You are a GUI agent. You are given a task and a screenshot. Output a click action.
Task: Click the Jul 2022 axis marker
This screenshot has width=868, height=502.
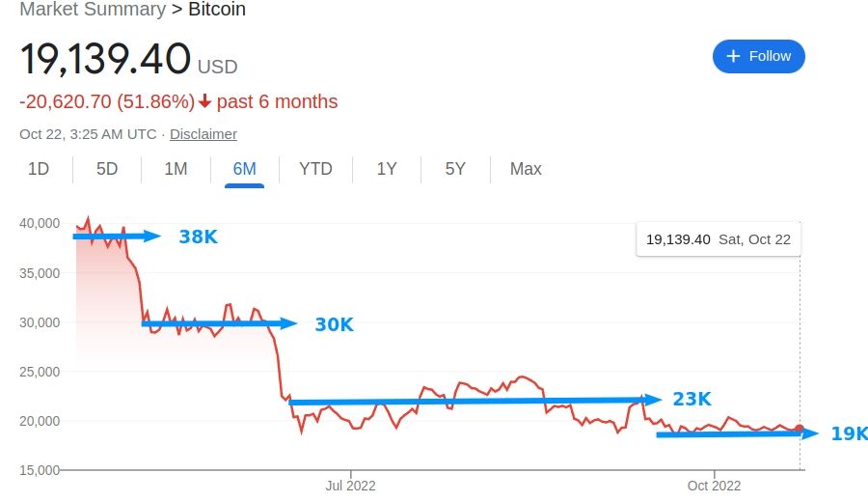coord(350,486)
